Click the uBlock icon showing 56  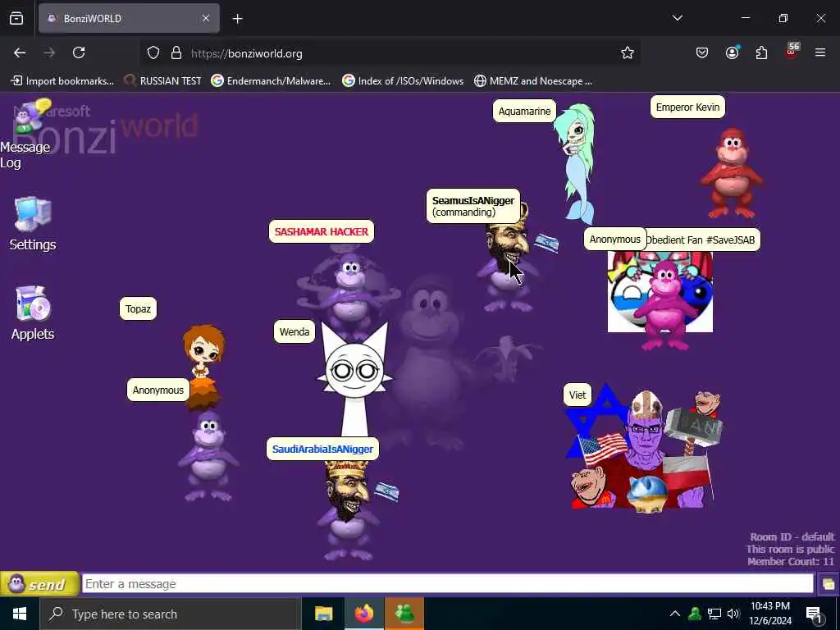792,52
